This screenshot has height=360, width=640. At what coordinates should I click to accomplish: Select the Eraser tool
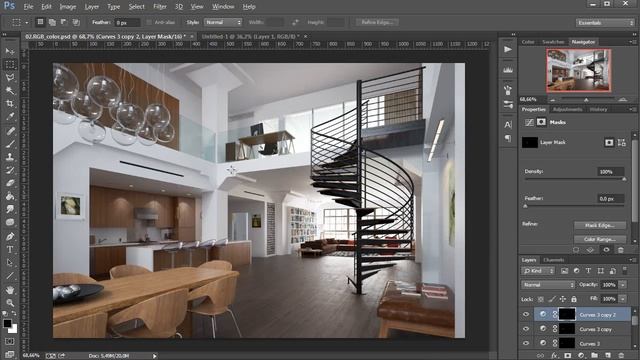[x=10, y=183]
